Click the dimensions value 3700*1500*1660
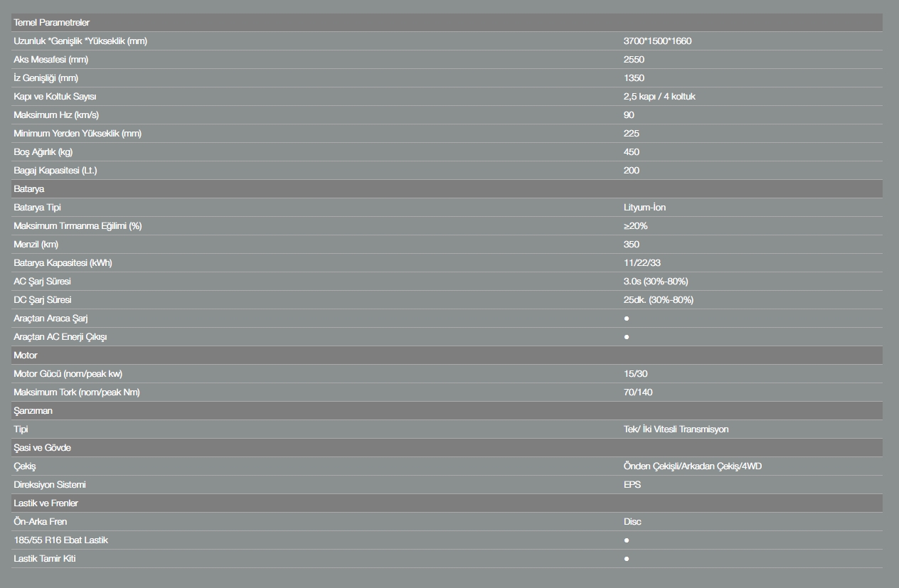Image resolution: width=899 pixels, height=588 pixels. (x=657, y=41)
